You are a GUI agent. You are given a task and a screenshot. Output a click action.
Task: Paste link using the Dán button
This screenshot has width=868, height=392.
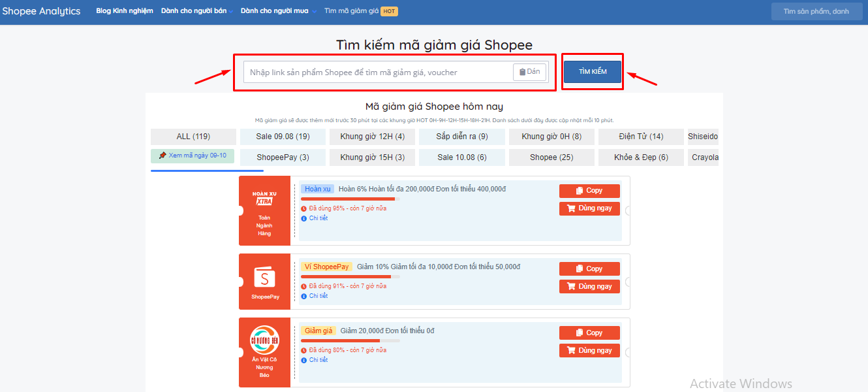coord(529,72)
